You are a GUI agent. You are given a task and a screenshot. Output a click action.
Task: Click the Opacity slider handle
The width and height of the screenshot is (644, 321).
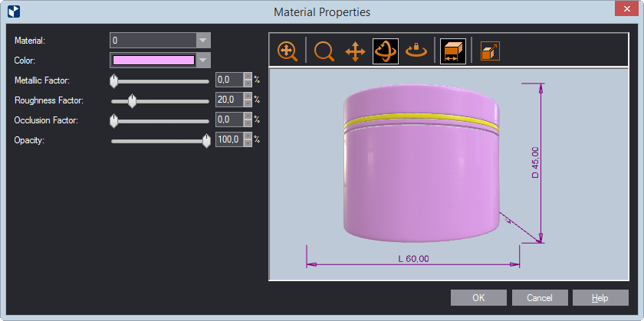pyautogui.click(x=206, y=140)
